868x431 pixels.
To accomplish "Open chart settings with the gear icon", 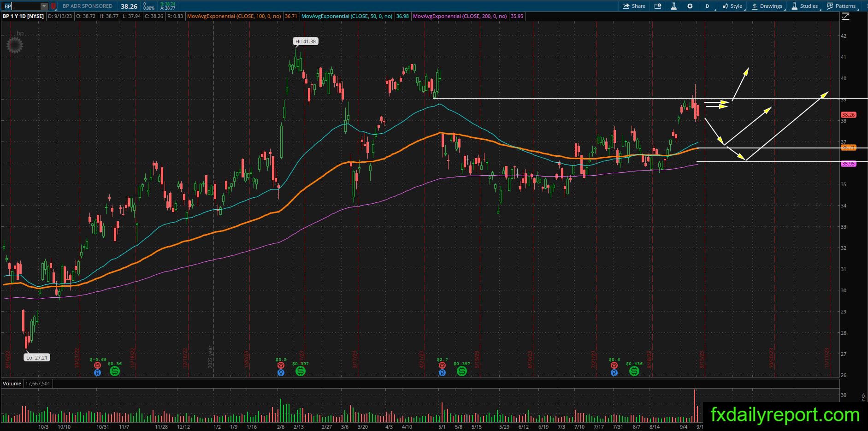I will (x=690, y=6).
